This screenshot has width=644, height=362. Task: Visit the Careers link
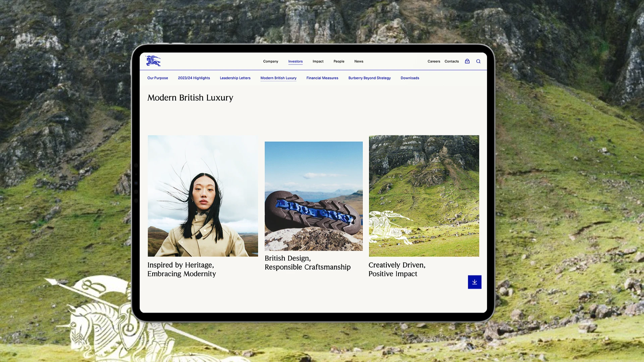(434, 61)
